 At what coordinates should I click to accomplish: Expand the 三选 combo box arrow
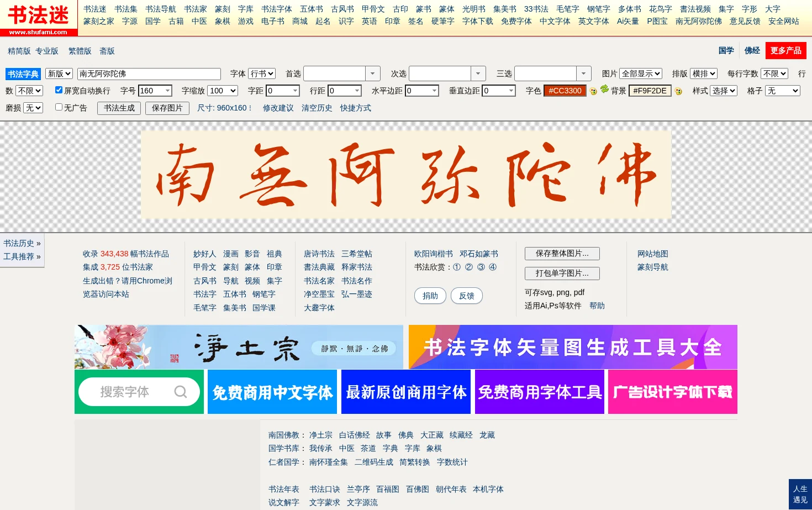coord(584,73)
